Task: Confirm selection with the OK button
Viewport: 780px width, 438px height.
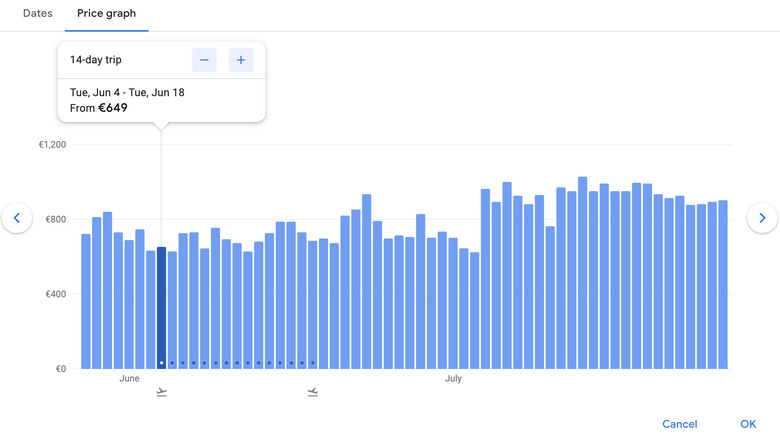Action: point(748,424)
